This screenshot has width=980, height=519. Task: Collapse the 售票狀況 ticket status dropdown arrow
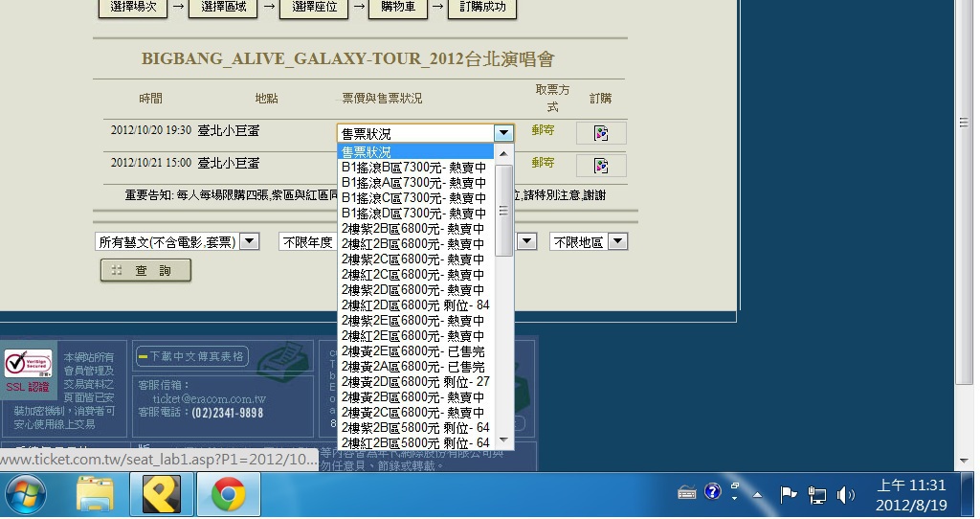coord(503,133)
